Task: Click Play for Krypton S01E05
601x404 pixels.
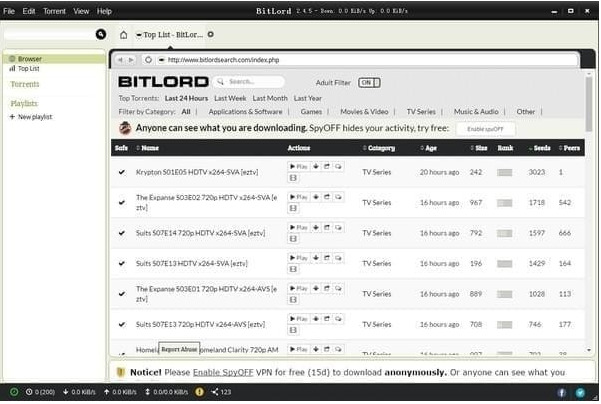Action: pyautogui.click(x=299, y=166)
